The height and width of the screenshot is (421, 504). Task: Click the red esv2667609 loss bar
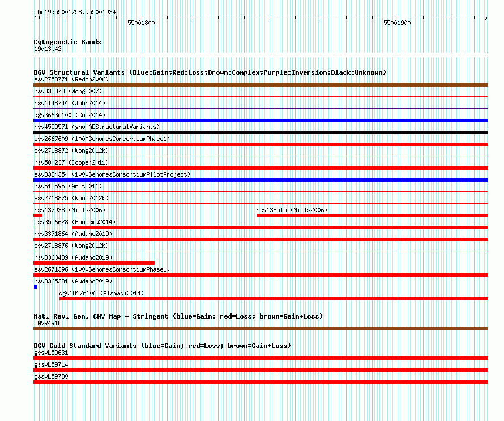(x=260, y=144)
